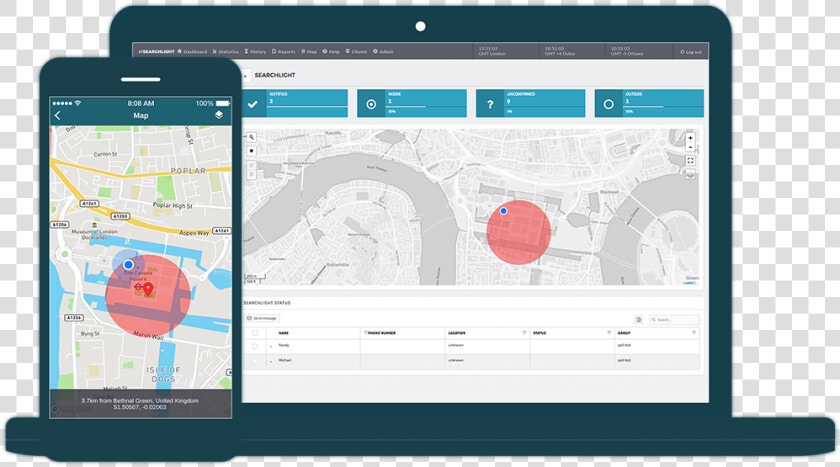Click the Searchlight Status section heading

[x=267, y=303]
